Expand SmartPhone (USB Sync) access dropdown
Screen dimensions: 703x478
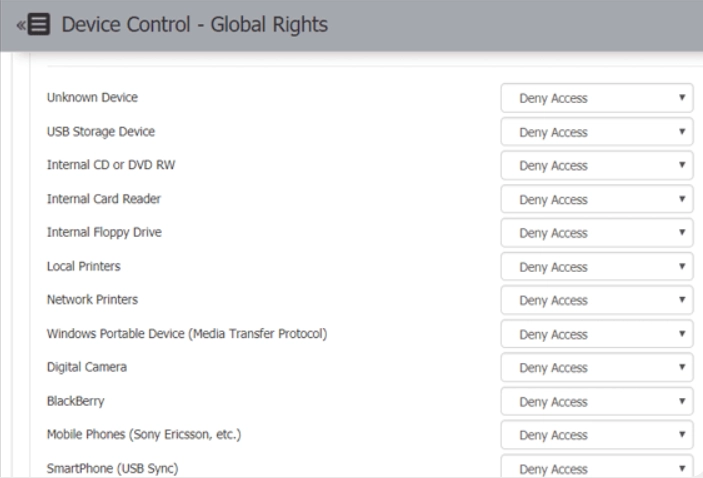click(x=597, y=467)
